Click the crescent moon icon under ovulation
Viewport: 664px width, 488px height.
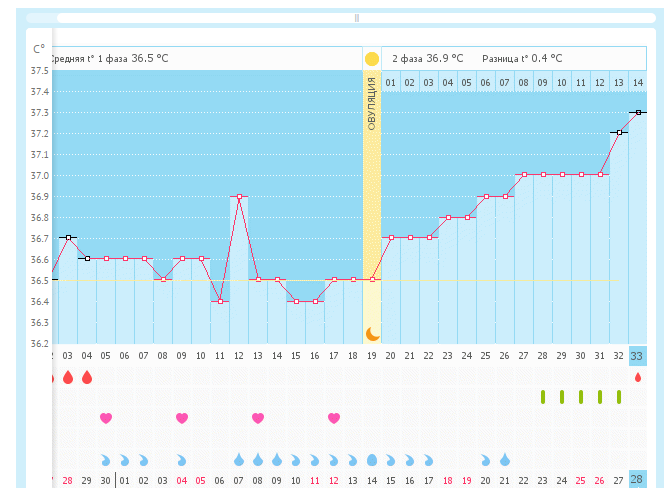(372, 333)
